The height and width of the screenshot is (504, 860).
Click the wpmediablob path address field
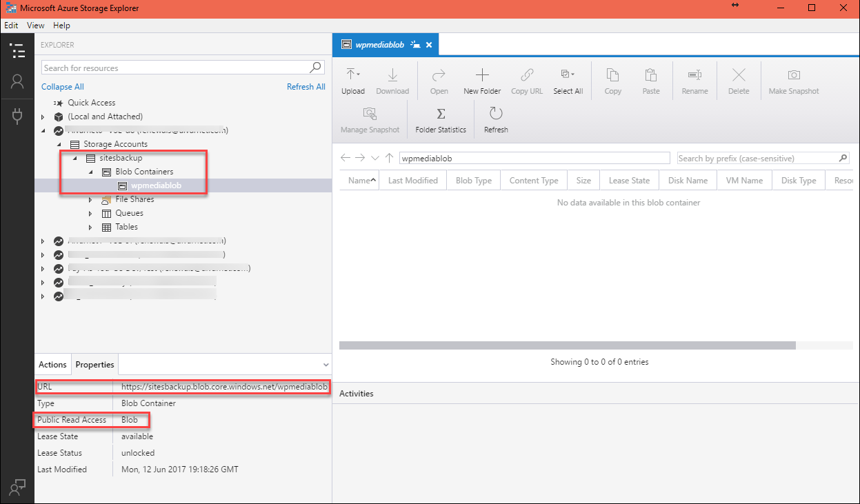tap(534, 158)
